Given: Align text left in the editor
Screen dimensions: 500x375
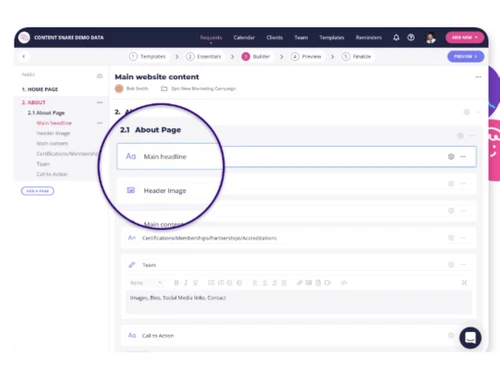Looking at the screenshot, I should pyautogui.click(x=255, y=283).
